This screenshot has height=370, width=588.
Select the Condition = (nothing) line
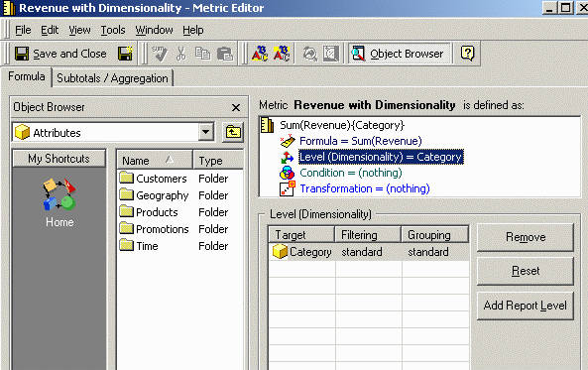(351, 173)
